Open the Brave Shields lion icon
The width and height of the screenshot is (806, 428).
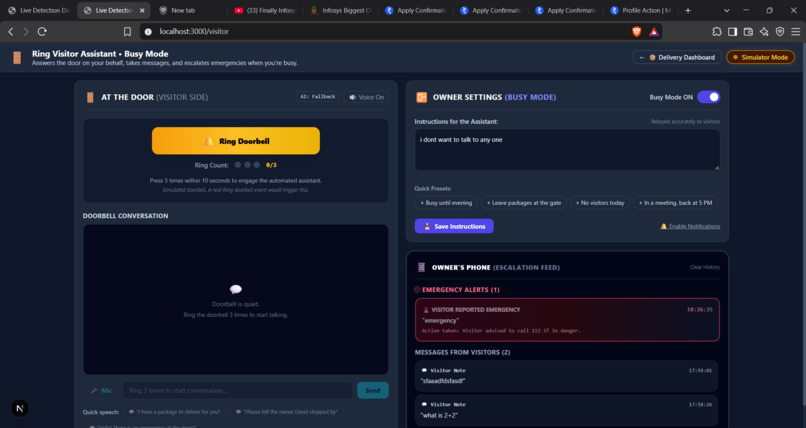[x=636, y=31]
